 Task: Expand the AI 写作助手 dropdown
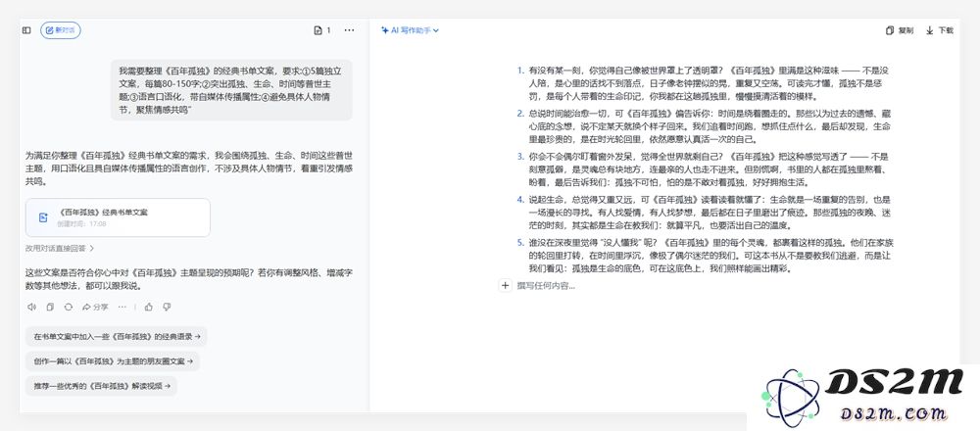click(x=410, y=30)
